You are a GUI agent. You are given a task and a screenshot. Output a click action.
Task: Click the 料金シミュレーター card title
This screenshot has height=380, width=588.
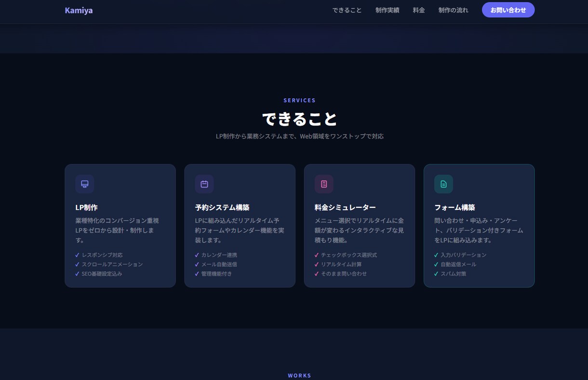tap(345, 207)
